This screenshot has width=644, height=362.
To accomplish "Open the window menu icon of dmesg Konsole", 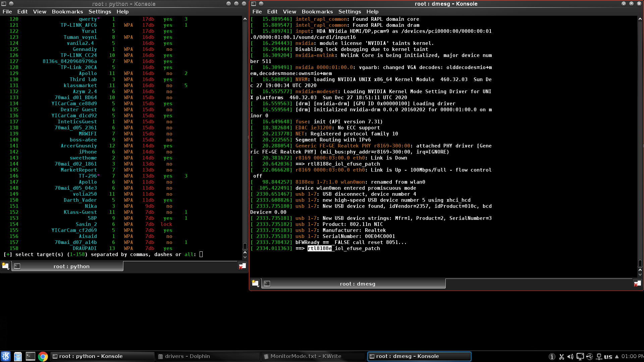I will click(x=254, y=4).
